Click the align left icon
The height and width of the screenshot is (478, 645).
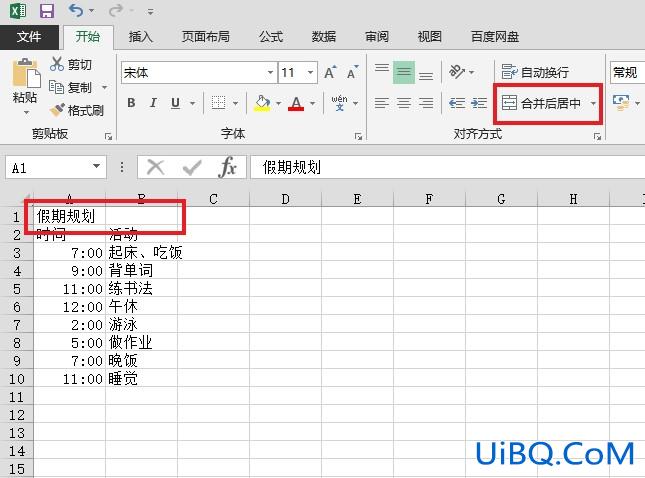(382, 103)
